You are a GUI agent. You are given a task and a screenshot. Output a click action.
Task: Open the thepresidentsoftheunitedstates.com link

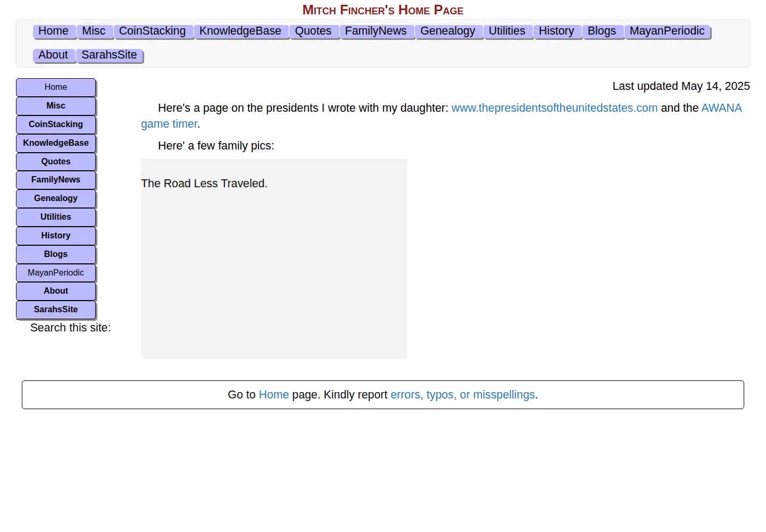coord(554,108)
